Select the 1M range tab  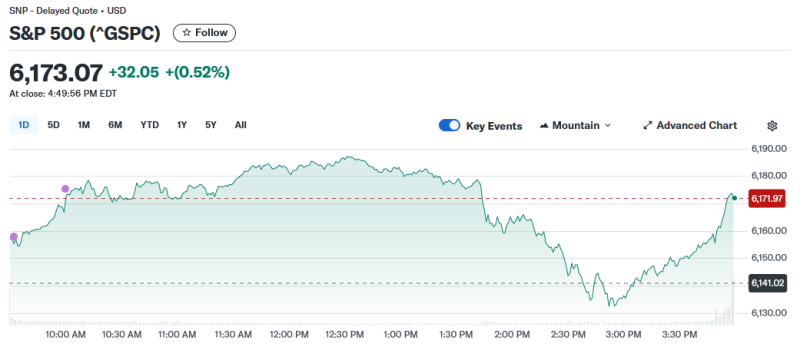[84, 125]
